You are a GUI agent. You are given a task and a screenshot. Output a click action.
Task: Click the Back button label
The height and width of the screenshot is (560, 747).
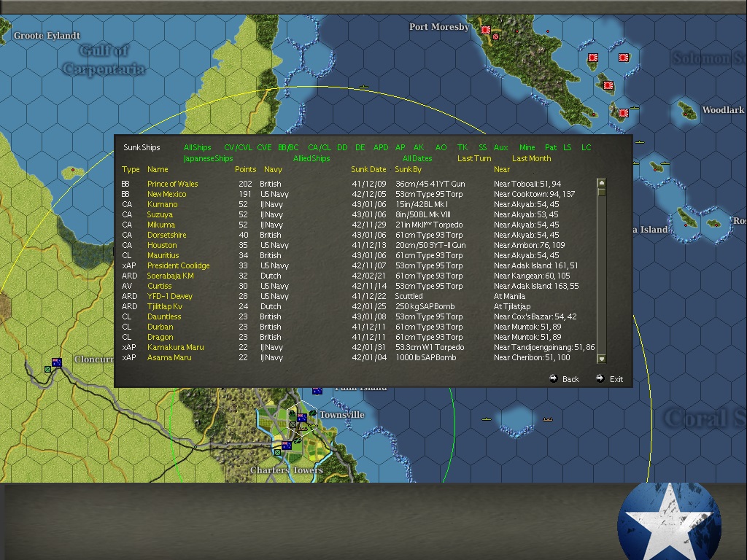point(570,379)
